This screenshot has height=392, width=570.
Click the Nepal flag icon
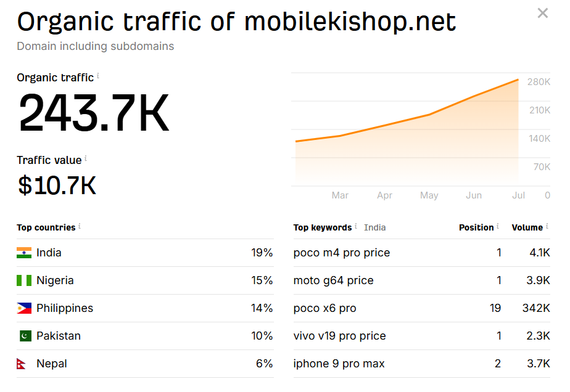tap(22, 363)
